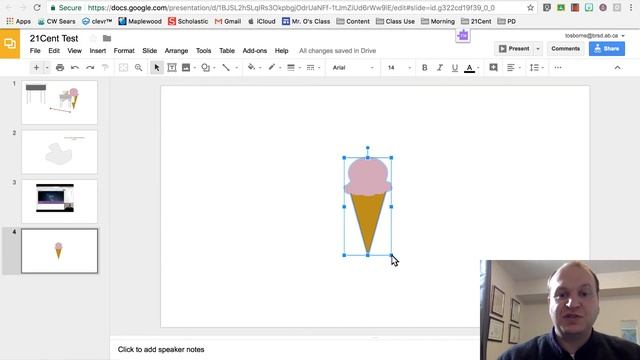Open the new slide layout dropdown arrow
Screen dimensions: 640x360
click(x=47, y=68)
